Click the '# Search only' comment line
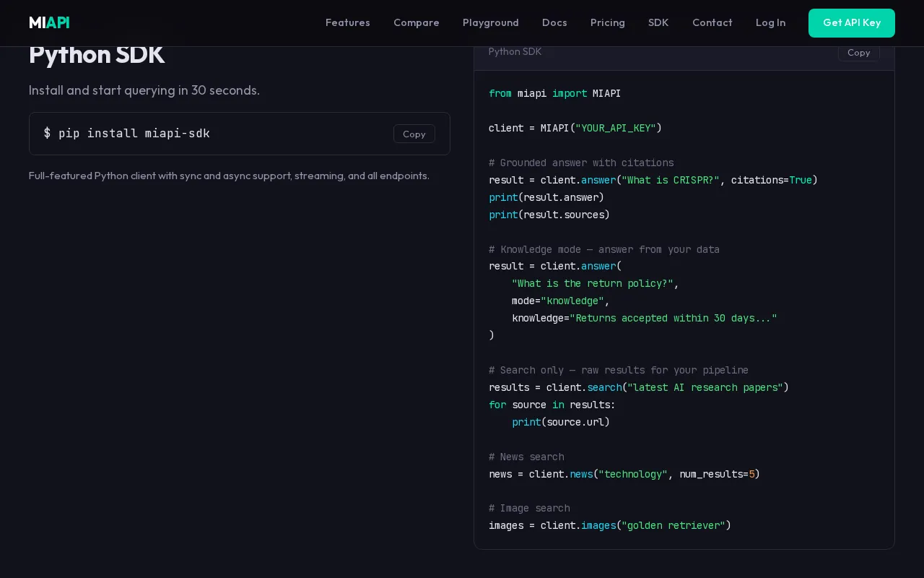924x578 pixels. click(x=619, y=370)
